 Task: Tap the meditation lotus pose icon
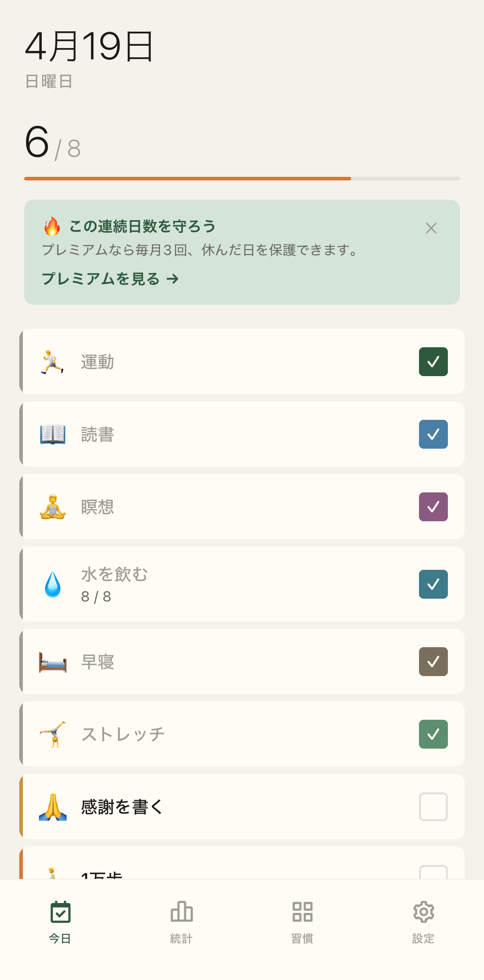click(53, 507)
